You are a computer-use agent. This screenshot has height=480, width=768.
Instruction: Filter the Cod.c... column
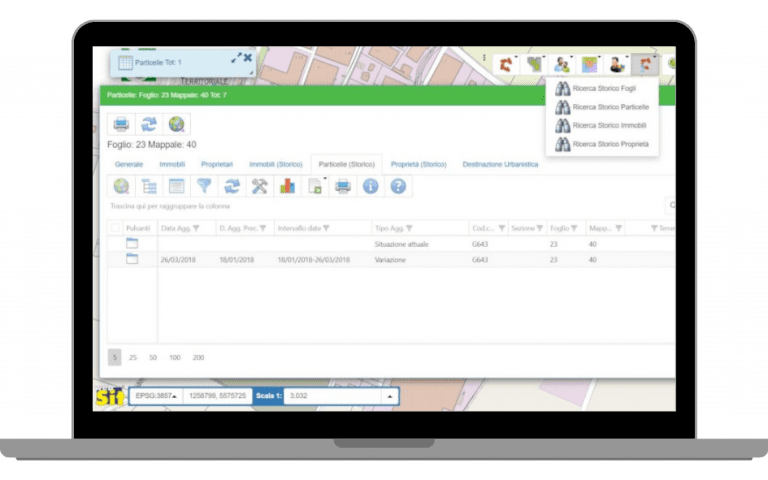pos(502,228)
